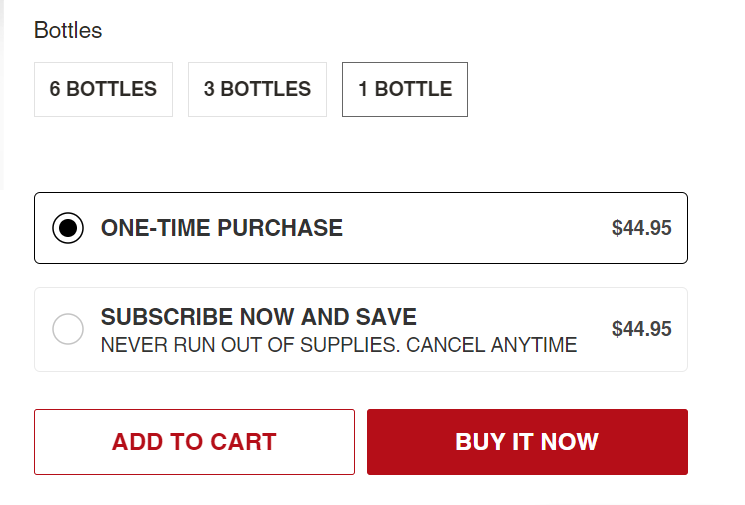
Task: Click the ADD TO CART button
Action: coord(194,442)
